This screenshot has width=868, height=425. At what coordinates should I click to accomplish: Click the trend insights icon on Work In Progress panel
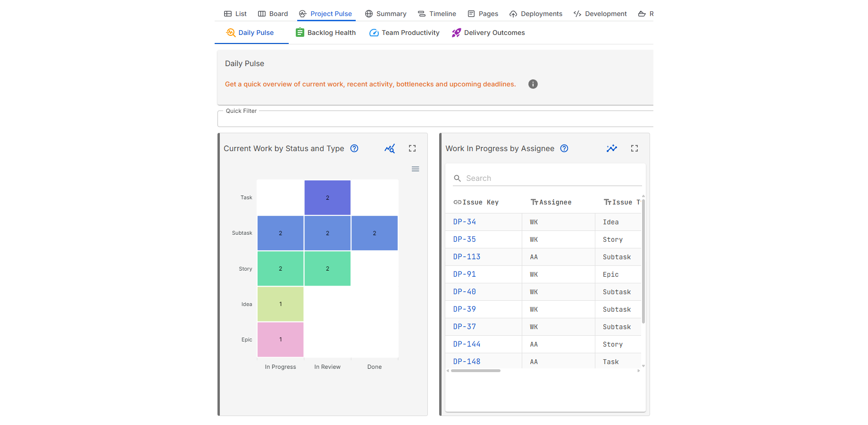tap(611, 148)
